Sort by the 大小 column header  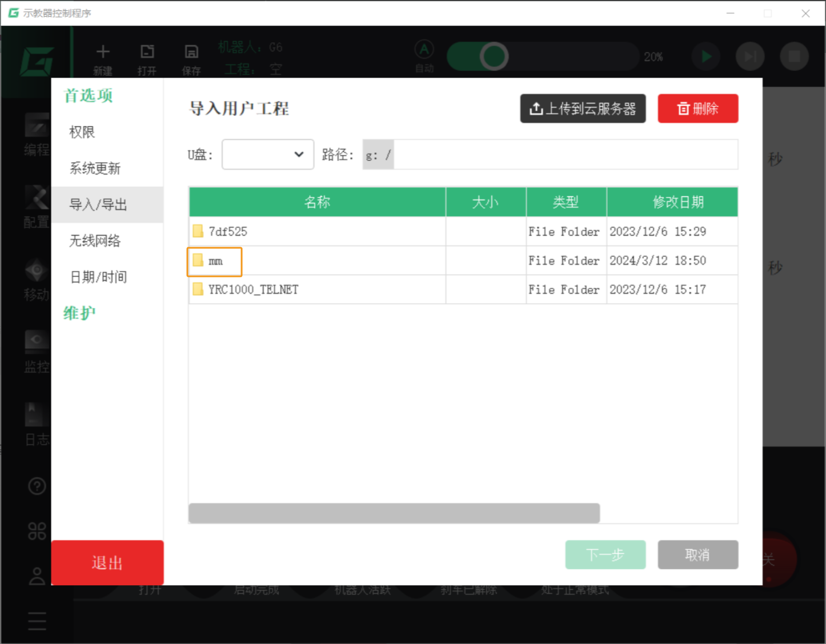coord(486,202)
